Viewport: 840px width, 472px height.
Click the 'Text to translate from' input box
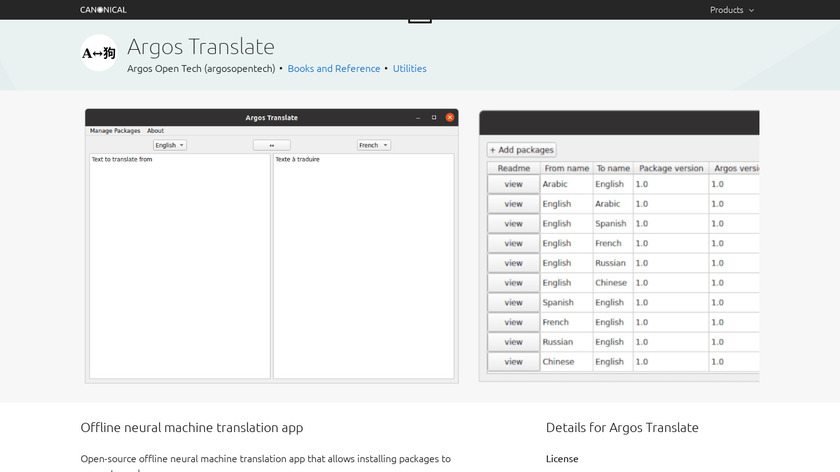tap(180, 265)
